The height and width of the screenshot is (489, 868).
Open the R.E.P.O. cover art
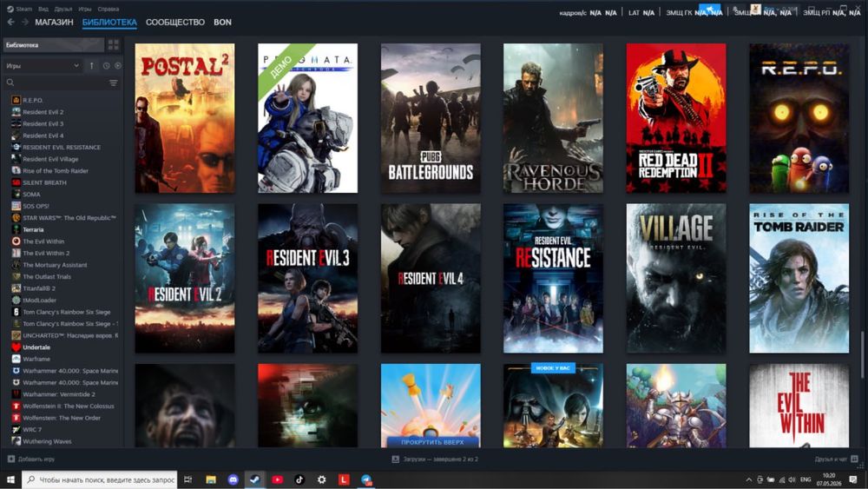click(799, 118)
